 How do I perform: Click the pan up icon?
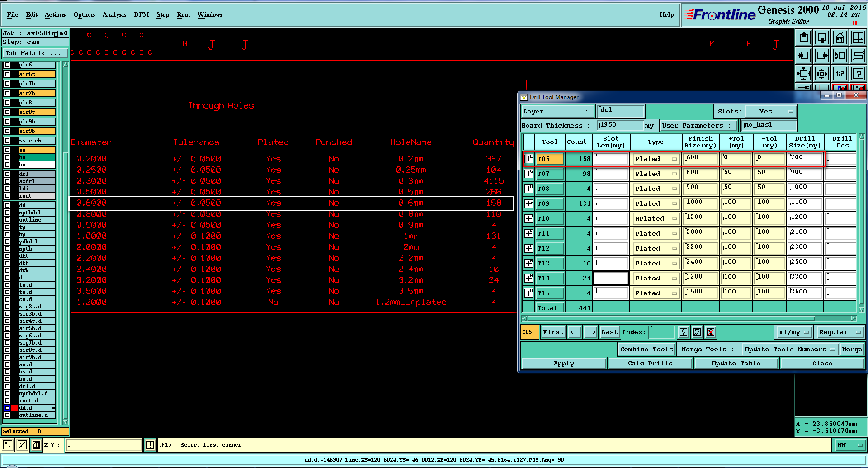pyautogui.click(x=804, y=38)
